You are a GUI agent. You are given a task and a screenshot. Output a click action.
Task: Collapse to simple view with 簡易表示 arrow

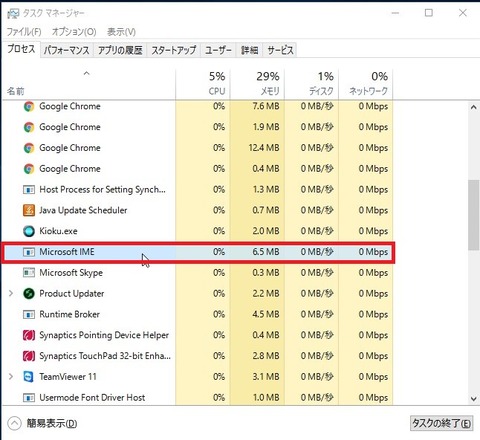coord(14,423)
